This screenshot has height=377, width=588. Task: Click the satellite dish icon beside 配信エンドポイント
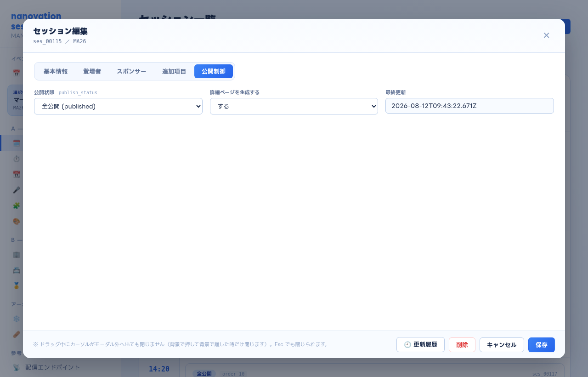pos(17,367)
